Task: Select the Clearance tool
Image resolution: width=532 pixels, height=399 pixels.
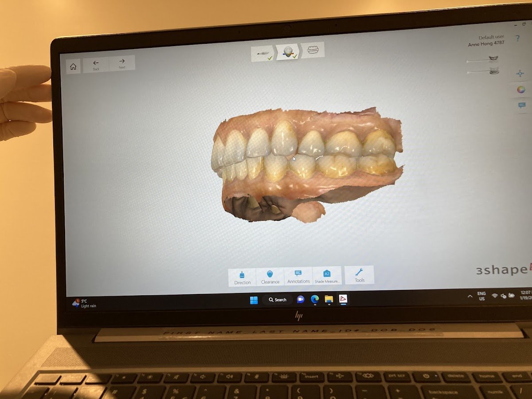Action: pyautogui.click(x=270, y=276)
